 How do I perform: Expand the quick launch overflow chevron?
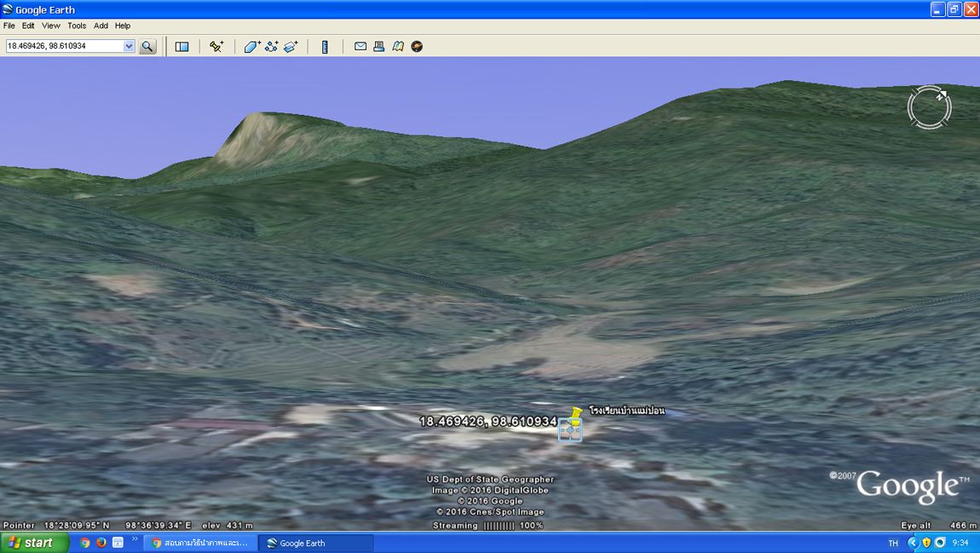pyautogui.click(x=135, y=539)
